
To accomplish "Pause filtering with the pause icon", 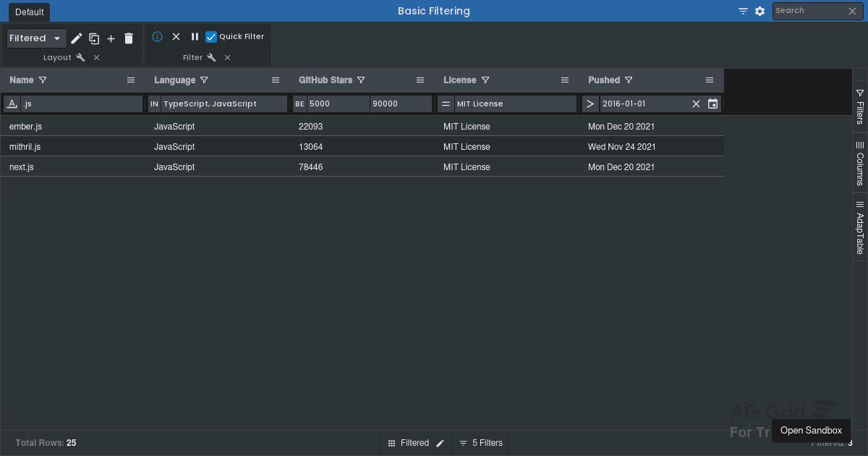I will [x=195, y=37].
